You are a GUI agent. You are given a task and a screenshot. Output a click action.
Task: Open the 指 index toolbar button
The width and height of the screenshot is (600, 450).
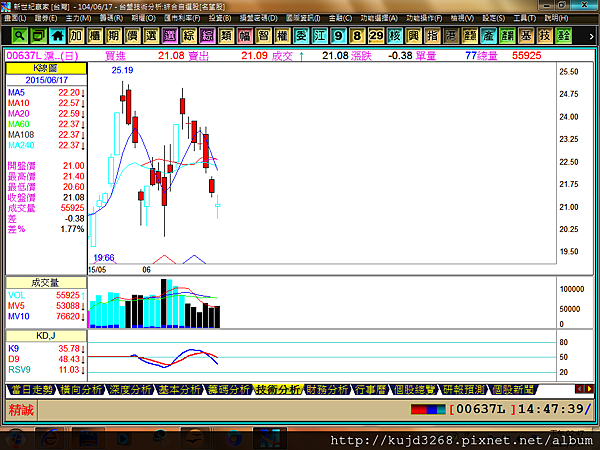[432, 36]
